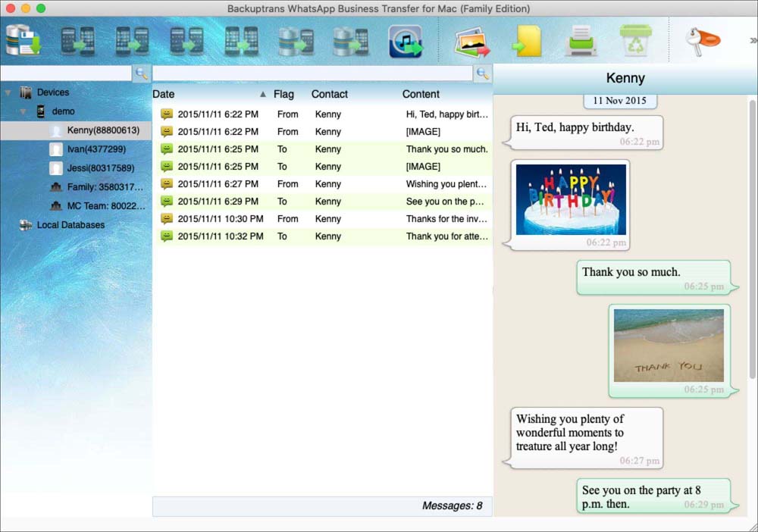
Task: Click the export messages to file icon
Action: pos(527,42)
